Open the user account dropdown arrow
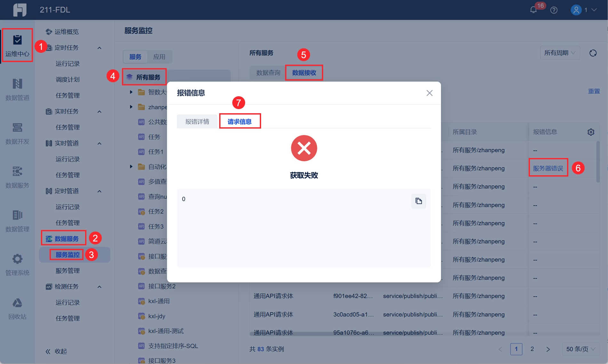Viewport: 608px width, 364px height. pyautogui.click(x=594, y=10)
